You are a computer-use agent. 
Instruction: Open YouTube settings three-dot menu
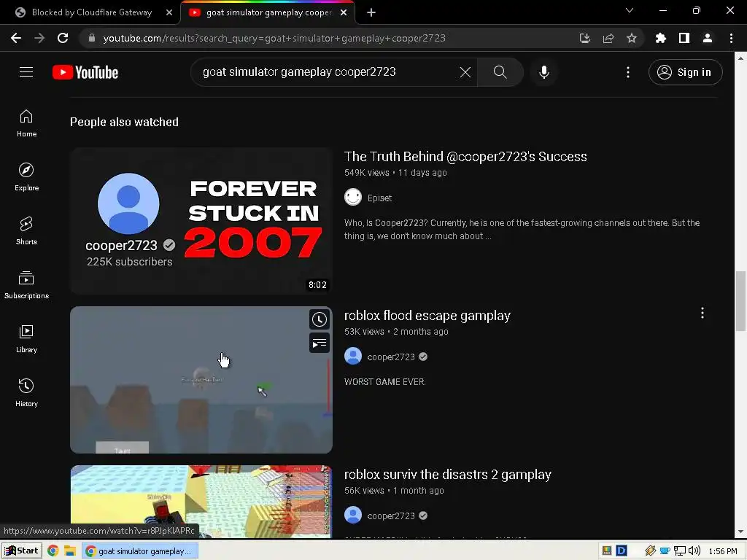point(628,72)
